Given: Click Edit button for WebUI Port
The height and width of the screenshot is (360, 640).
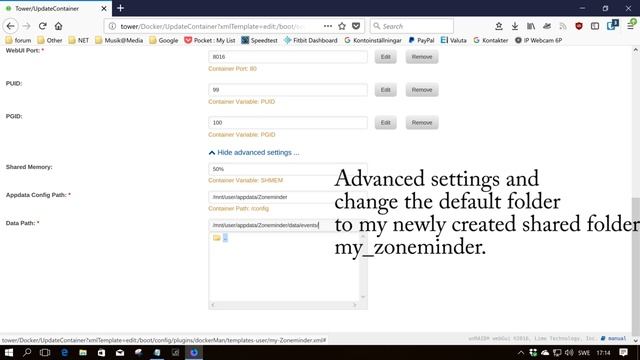Looking at the screenshot, I should point(386,57).
